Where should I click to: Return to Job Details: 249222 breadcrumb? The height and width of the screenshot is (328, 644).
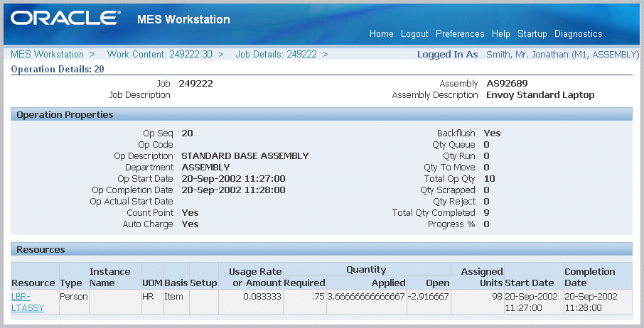tap(276, 54)
